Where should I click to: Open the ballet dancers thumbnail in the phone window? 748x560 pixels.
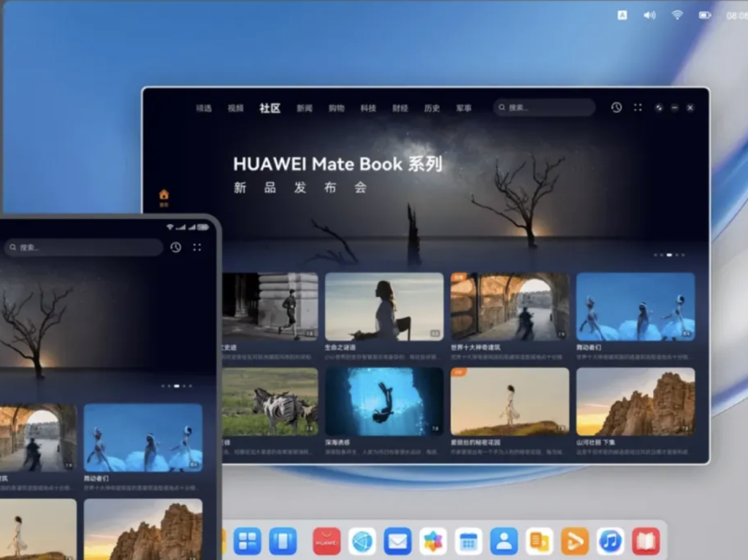pyautogui.click(x=143, y=437)
